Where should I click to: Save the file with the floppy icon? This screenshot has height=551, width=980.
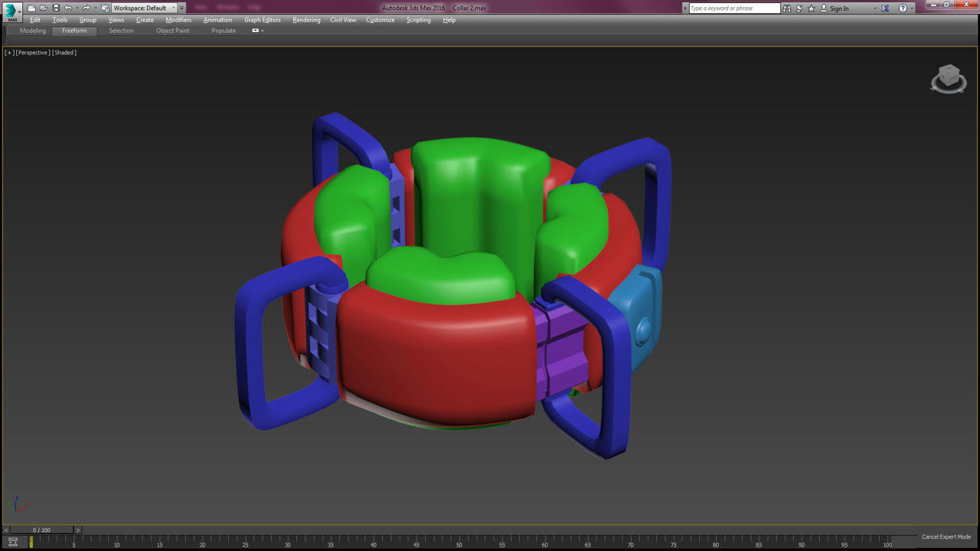pyautogui.click(x=56, y=8)
